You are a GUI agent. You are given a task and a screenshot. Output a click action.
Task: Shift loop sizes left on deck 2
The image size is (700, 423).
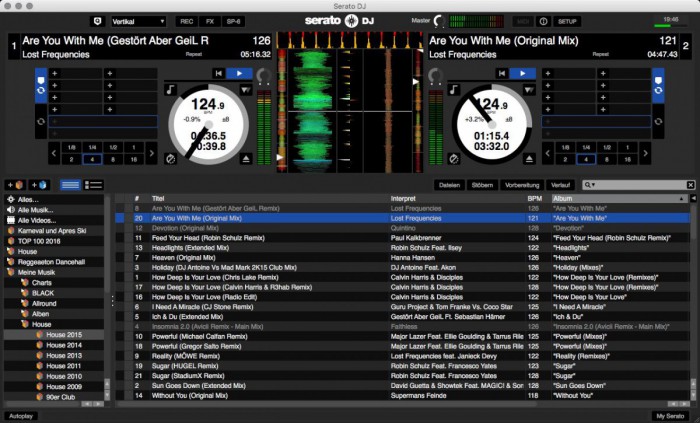[548, 153]
